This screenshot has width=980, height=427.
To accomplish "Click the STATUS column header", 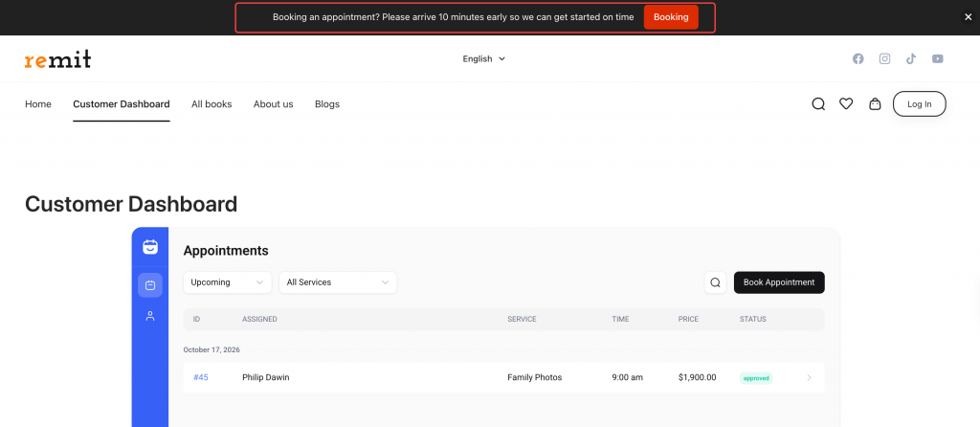I will tap(753, 320).
